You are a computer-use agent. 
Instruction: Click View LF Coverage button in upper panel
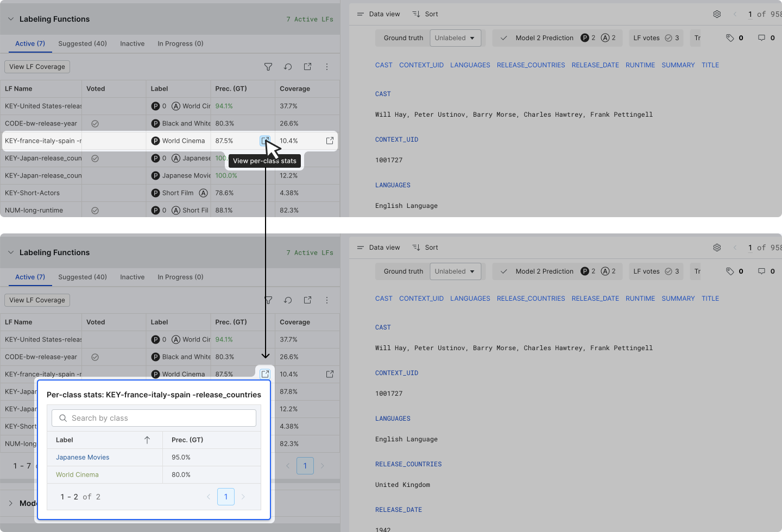(37, 67)
